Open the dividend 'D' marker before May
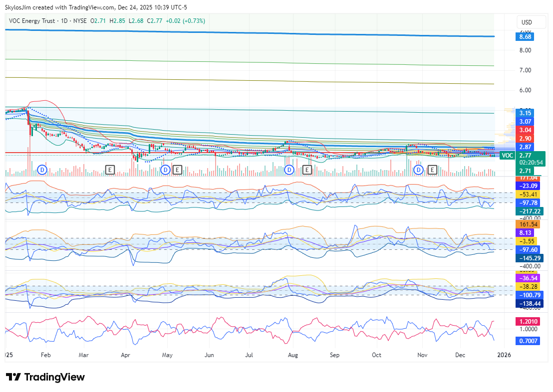 pyautogui.click(x=165, y=170)
